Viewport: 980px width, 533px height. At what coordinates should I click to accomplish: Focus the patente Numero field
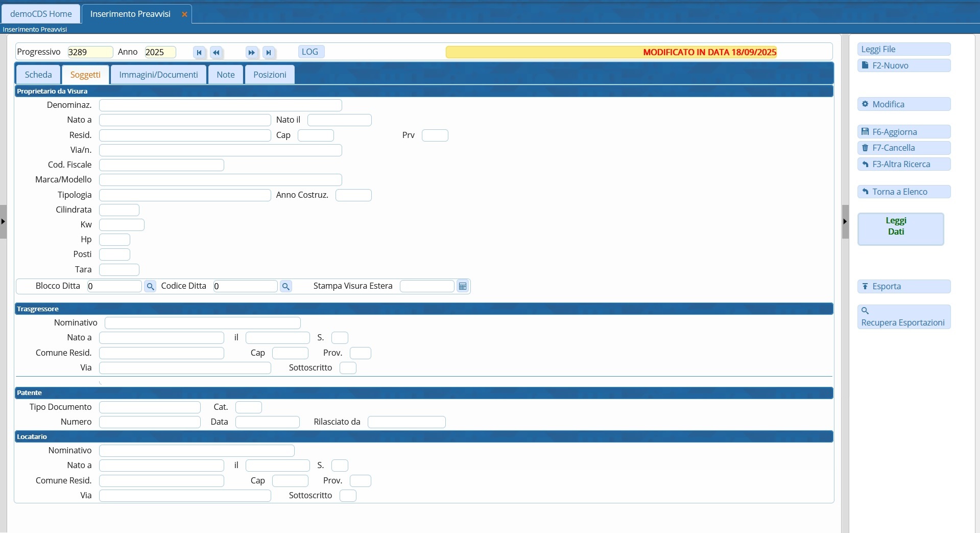tap(150, 422)
